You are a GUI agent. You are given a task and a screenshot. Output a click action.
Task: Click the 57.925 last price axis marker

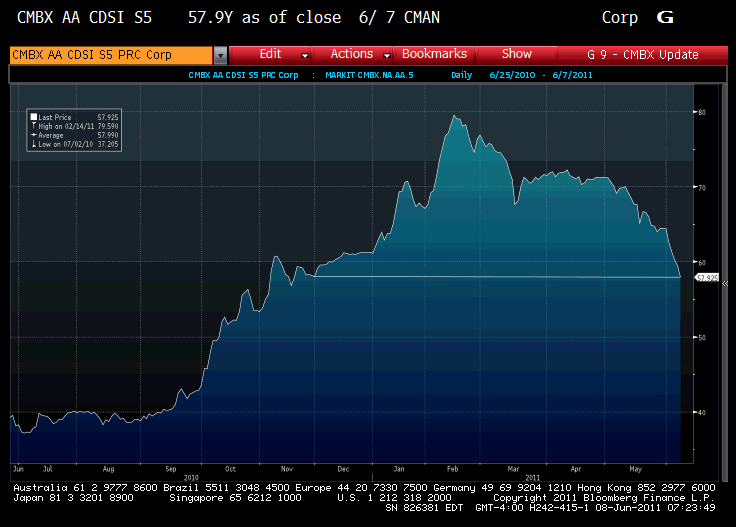(707, 277)
